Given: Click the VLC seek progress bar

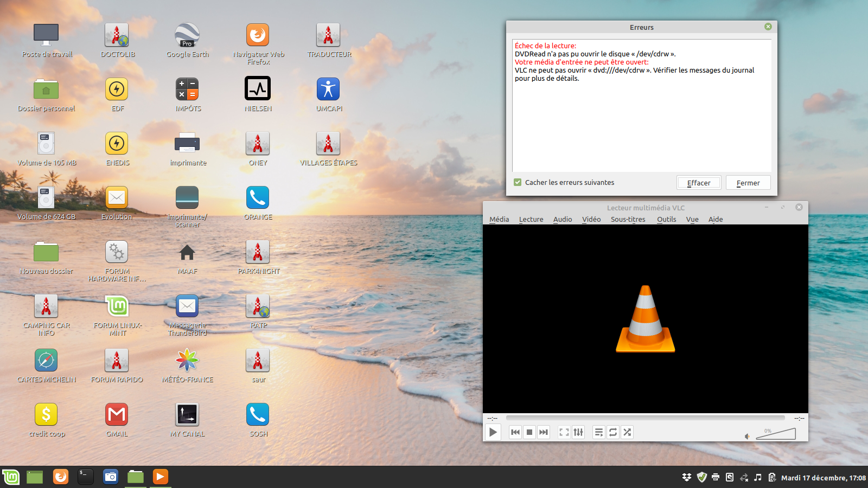Looking at the screenshot, I should (x=645, y=418).
